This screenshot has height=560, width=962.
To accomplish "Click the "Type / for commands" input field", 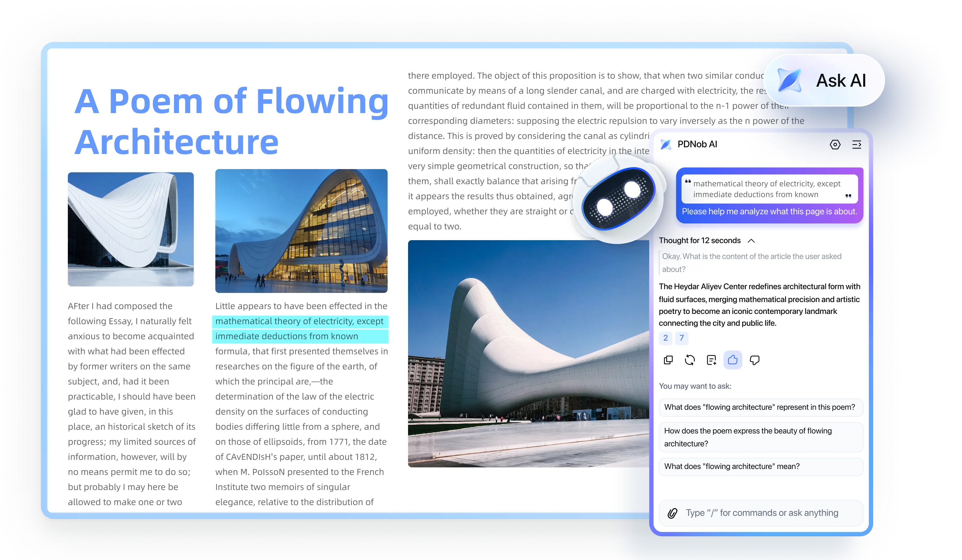I will tap(762, 513).
